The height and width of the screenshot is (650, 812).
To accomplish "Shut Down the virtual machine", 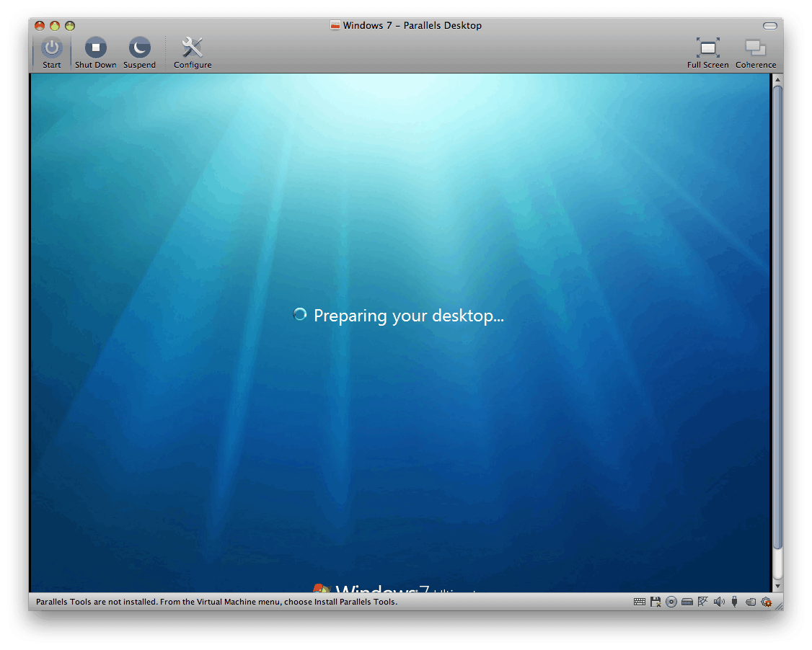I will (96, 53).
